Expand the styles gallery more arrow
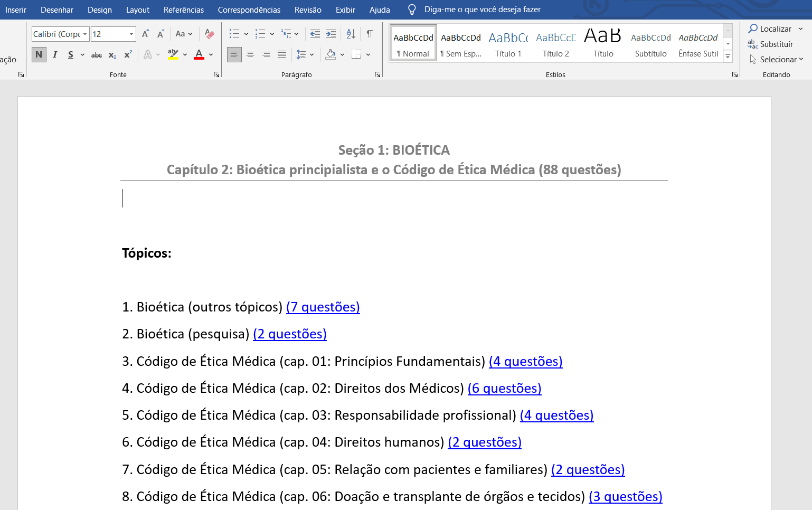Screen dimensions: 812x510 click(x=728, y=56)
